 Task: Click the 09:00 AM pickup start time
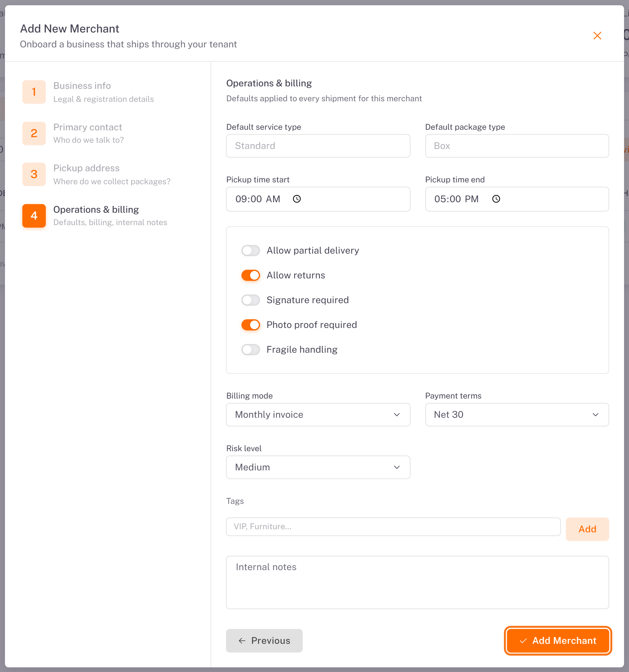(x=258, y=199)
